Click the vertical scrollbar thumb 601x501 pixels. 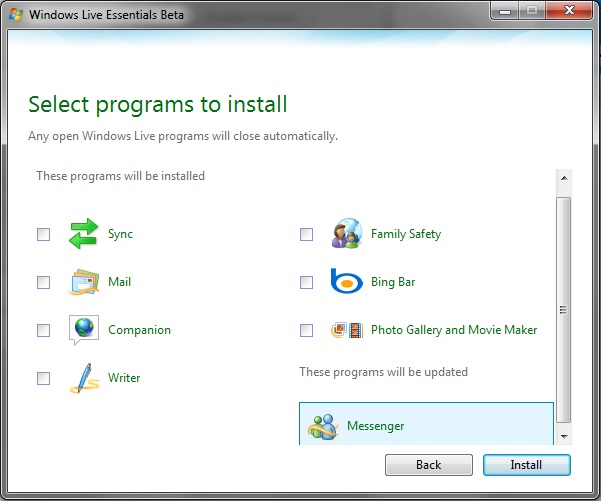tap(563, 310)
